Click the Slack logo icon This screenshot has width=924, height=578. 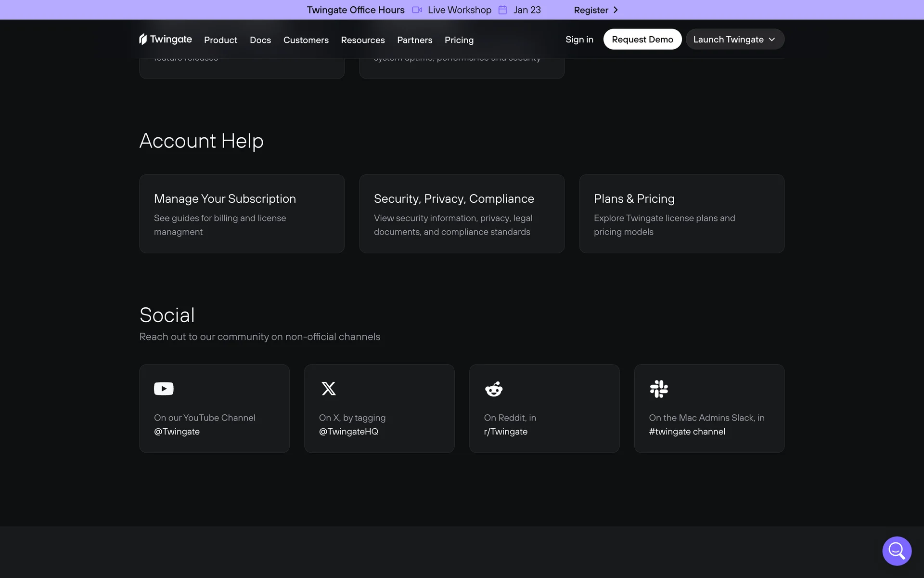point(659,389)
